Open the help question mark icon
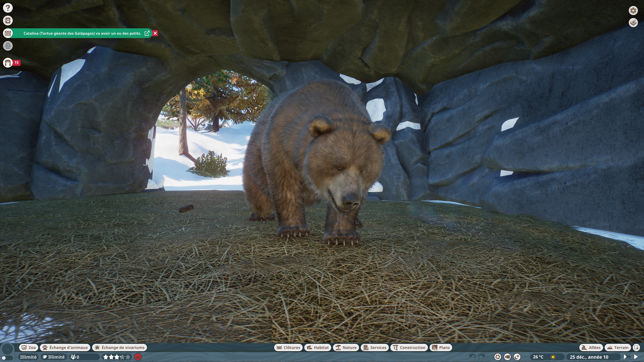The width and height of the screenshot is (644, 362). coord(8,8)
